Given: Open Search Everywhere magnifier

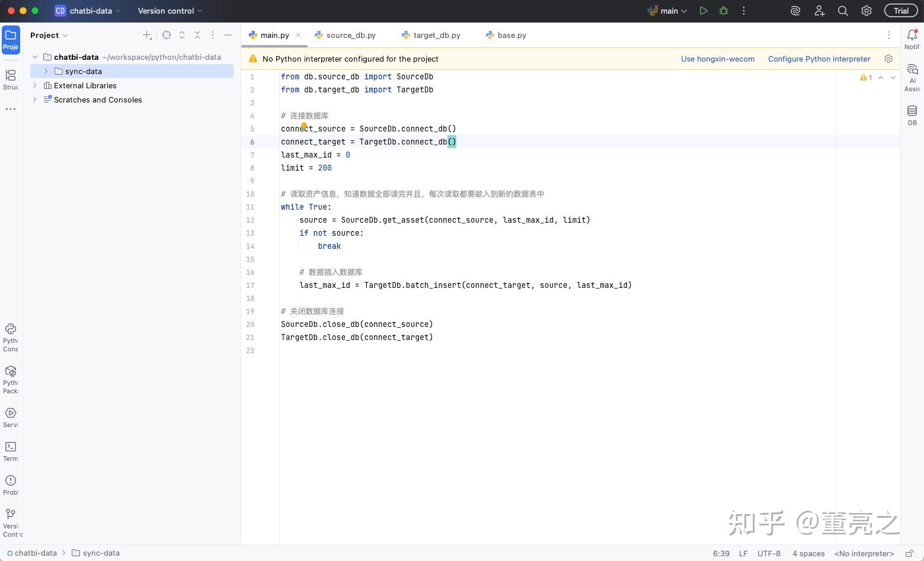Looking at the screenshot, I should coord(843,11).
